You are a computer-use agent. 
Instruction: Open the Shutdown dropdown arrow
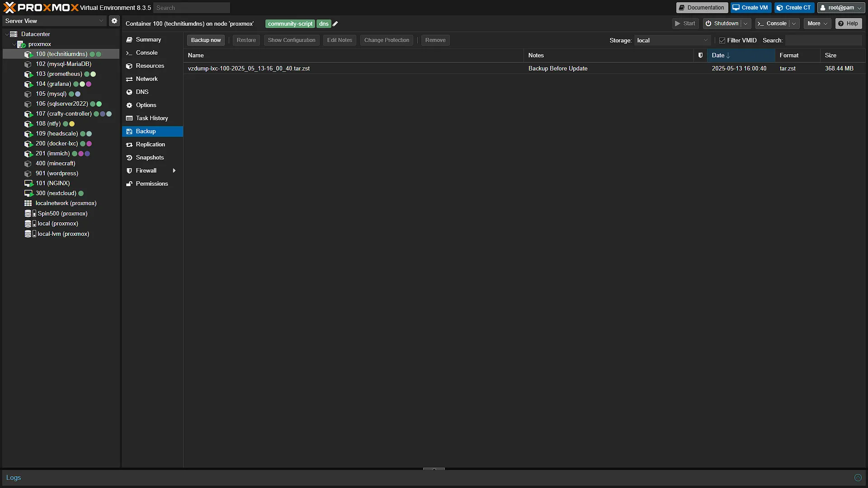point(745,23)
